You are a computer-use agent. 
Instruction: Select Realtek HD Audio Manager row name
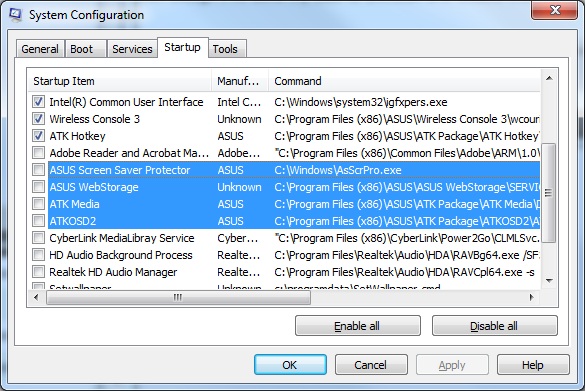click(x=113, y=272)
